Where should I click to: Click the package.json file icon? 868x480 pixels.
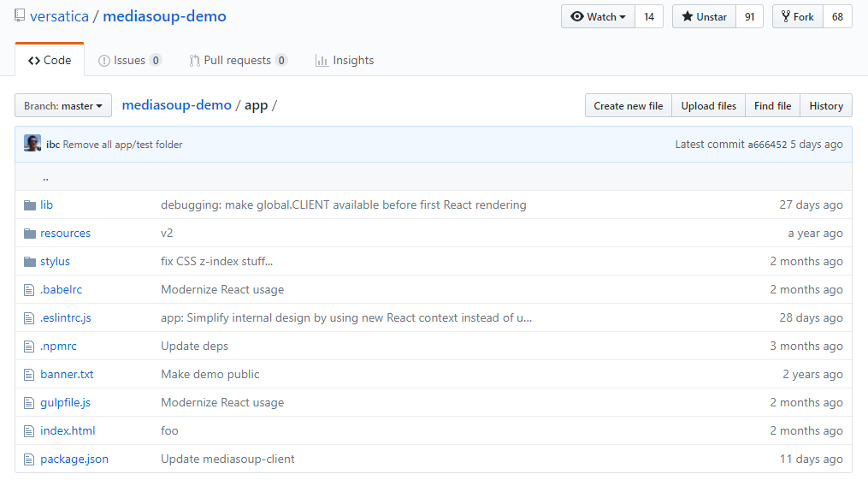click(30, 459)
